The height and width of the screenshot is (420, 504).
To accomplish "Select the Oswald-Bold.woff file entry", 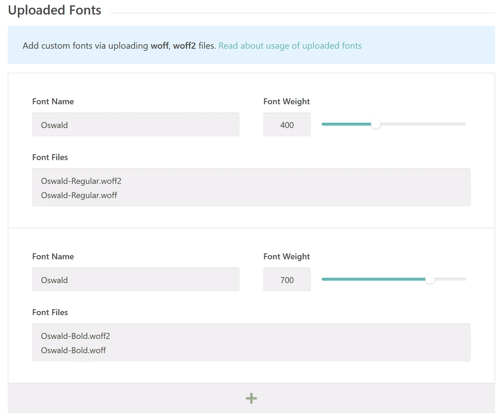I will pyautogui.click(x=73, y=350).
